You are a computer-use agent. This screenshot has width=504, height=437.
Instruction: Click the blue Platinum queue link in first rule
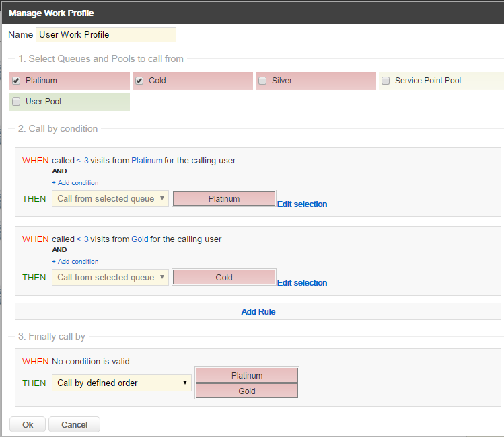147,161
